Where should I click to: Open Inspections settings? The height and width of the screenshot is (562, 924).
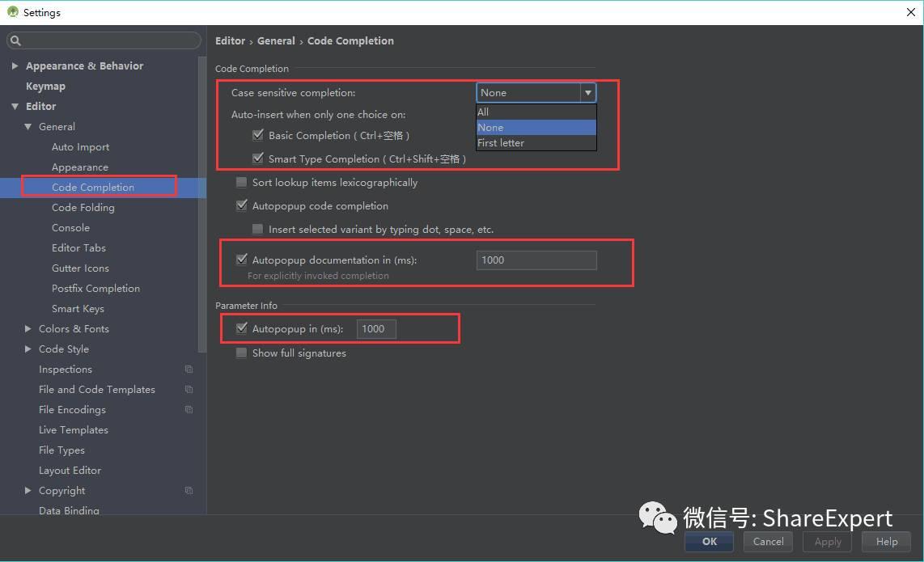point(65,370)
